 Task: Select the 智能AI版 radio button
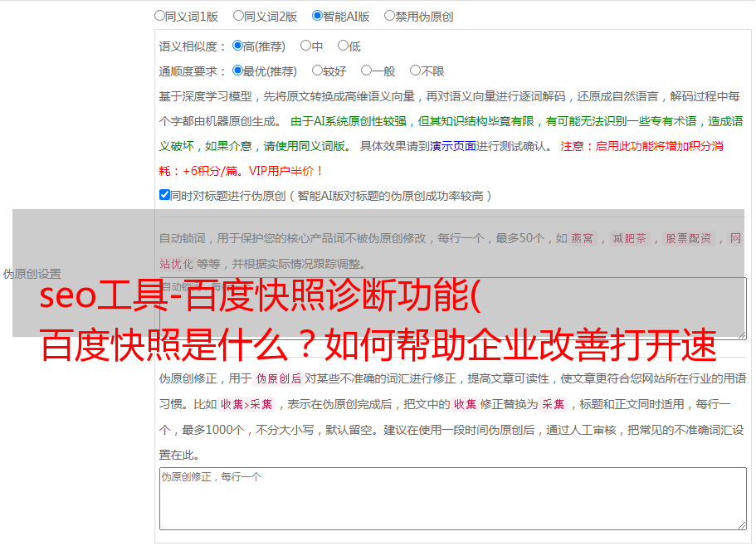coord(317,16)
